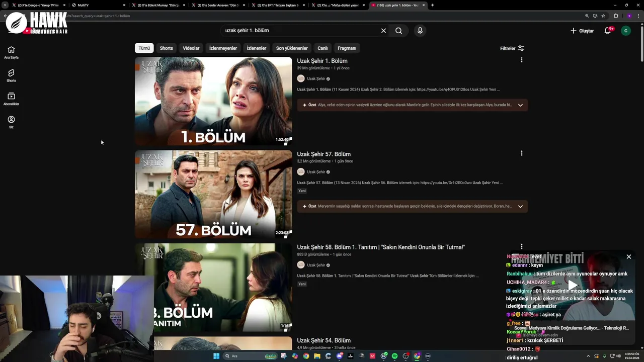Play the miniplayer video
Screen dimensions: 644x362
tap(573, 286)
